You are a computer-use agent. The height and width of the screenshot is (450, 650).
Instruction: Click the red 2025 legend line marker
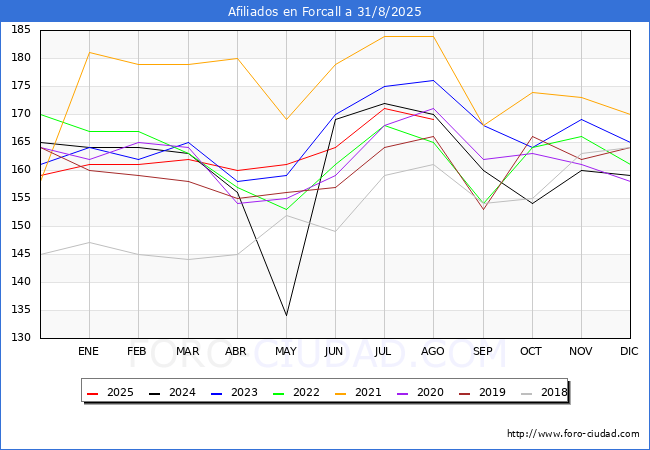[96, 393]
